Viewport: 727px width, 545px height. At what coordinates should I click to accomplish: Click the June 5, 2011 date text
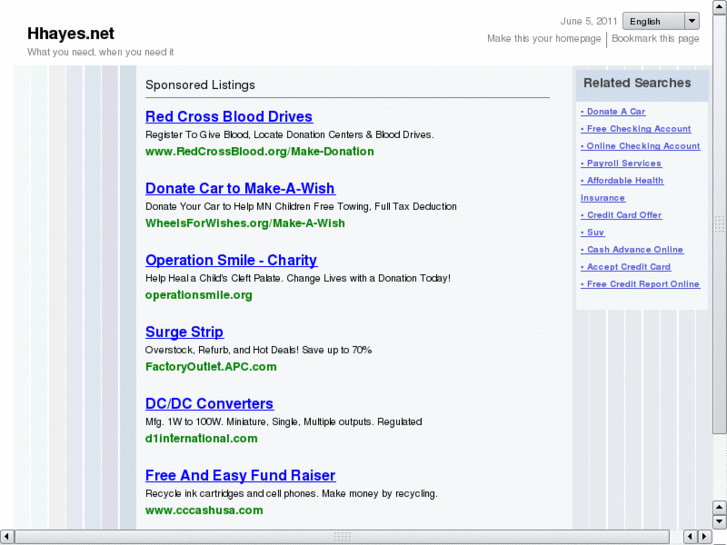click(589, 21)
